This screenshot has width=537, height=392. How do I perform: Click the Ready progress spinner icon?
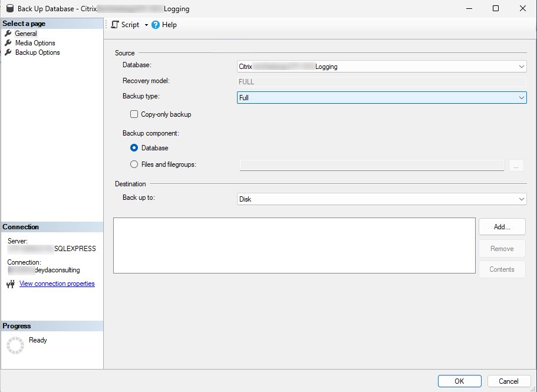[x=15, y=345]
